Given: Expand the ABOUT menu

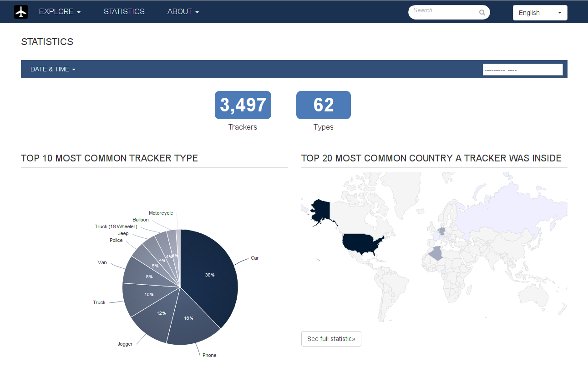Looking at the screenshot, I should 183,11.
